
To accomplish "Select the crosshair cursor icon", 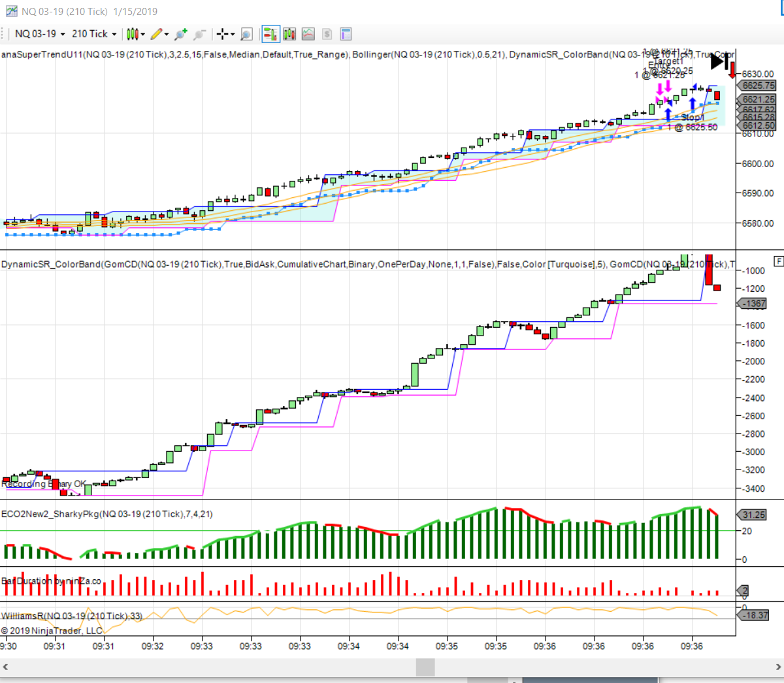I will coord(223,34).
